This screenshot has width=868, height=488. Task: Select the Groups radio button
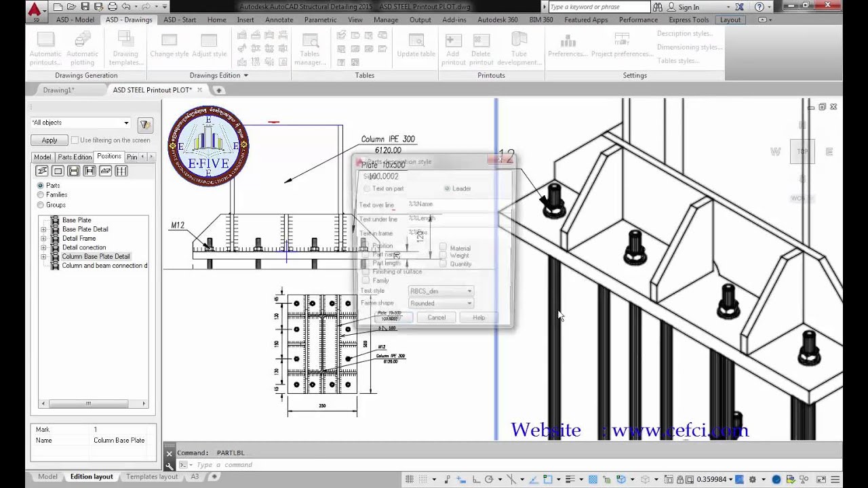[x=41, y=205]
